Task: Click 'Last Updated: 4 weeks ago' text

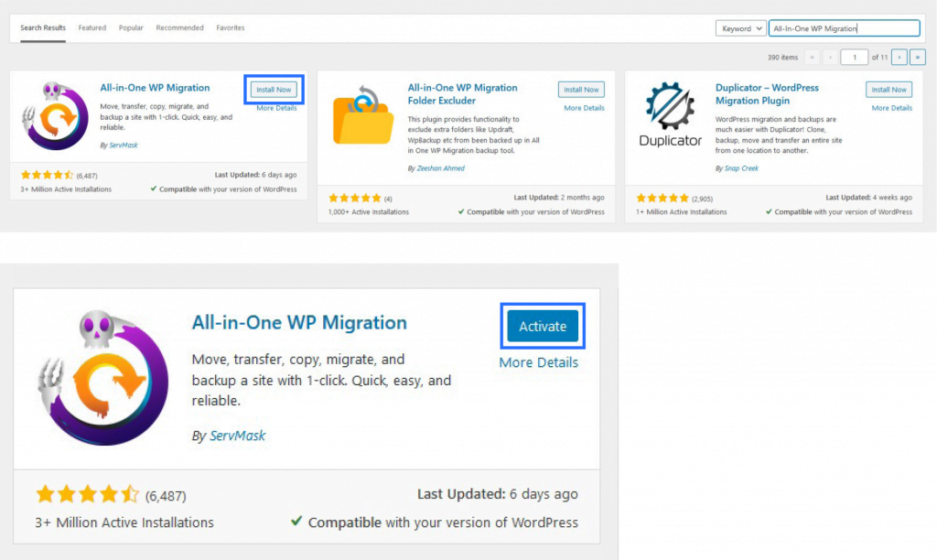Action: [x=869, y=198]
